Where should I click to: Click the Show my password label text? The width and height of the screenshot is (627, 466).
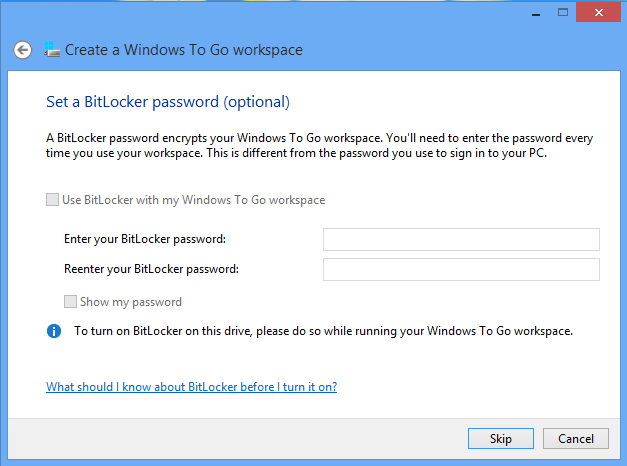tap(131, 302)
